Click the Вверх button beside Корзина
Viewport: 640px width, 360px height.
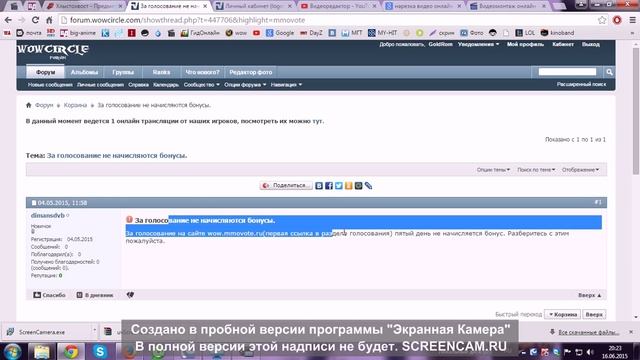(x=594, y=314)
